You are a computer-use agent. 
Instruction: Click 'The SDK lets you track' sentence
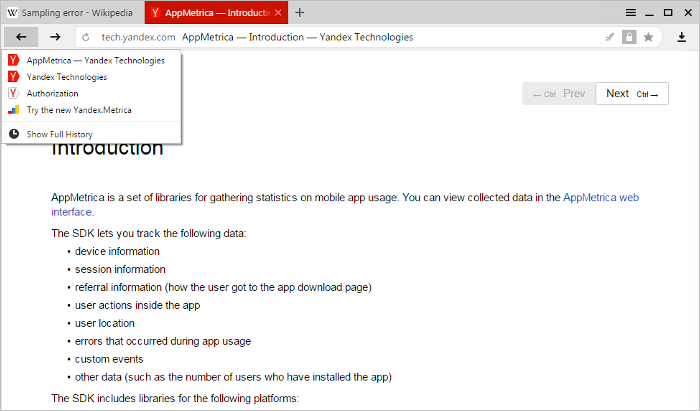pos(149,233)
